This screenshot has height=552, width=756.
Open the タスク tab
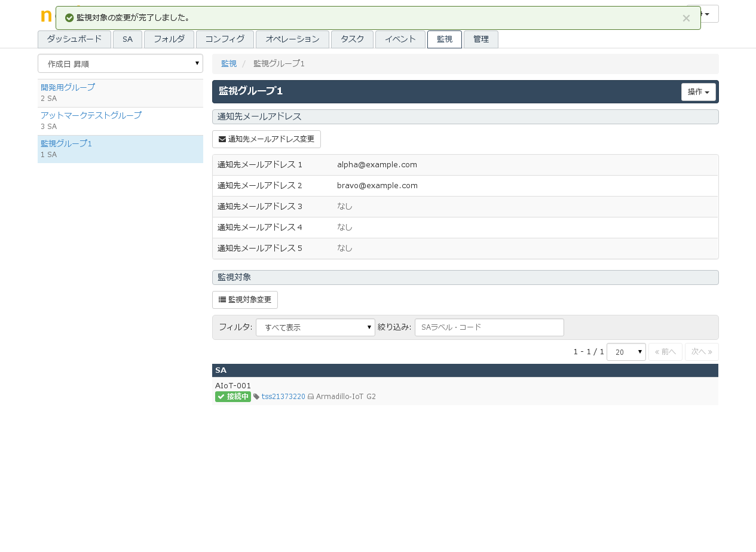(352, 39)
